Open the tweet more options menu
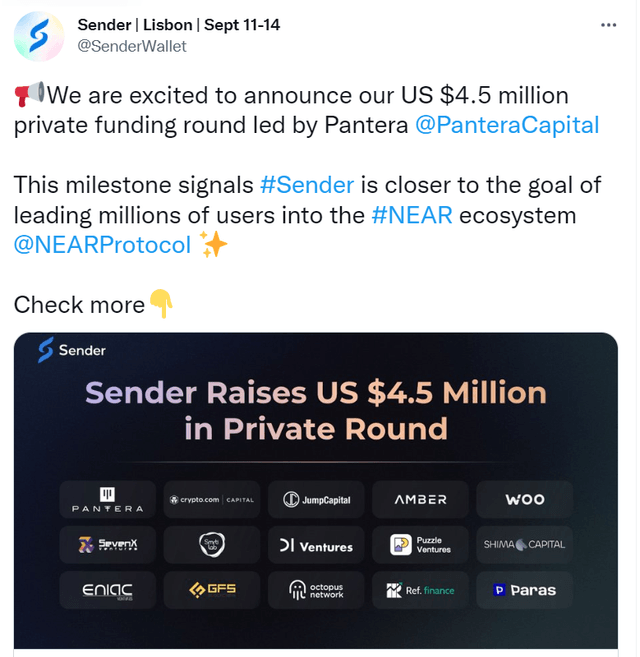640x657 pixels. [608, 25]
